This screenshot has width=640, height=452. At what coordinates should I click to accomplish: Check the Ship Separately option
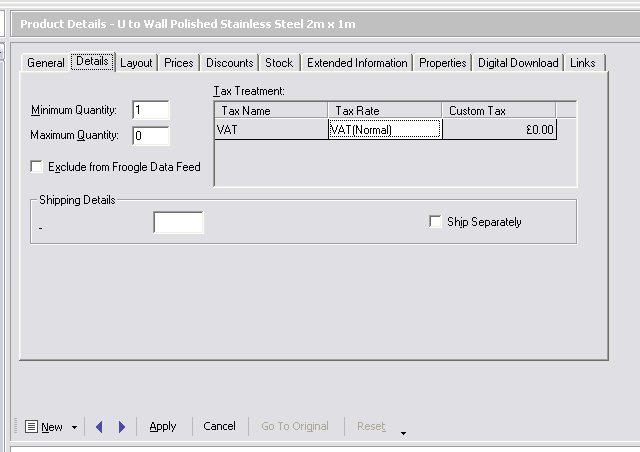[436, 222]
